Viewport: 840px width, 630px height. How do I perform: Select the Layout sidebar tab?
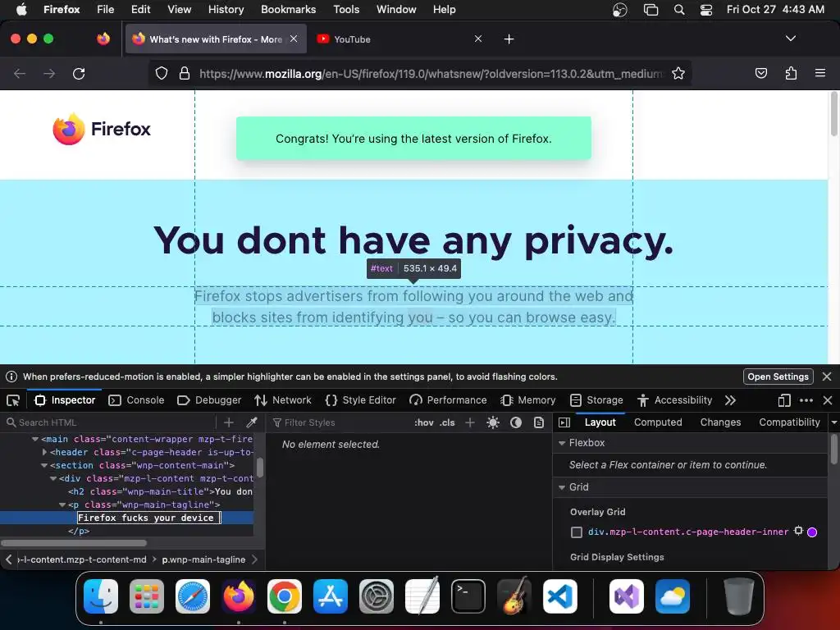600,422
